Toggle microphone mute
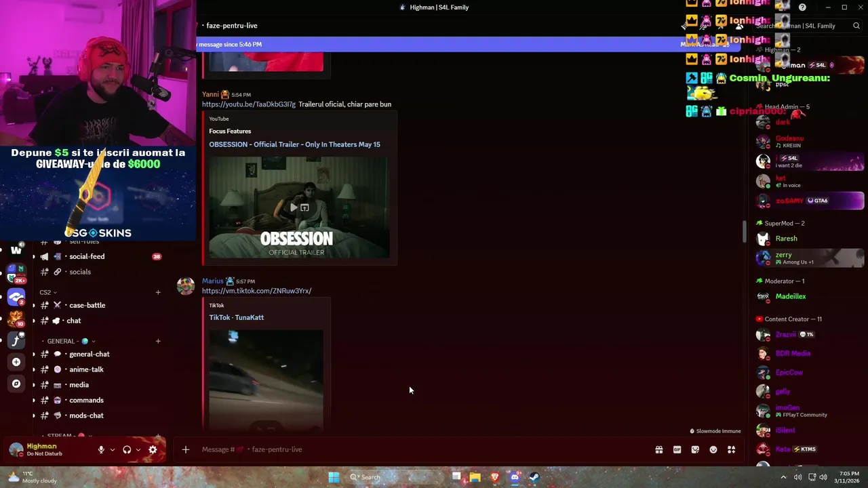 click(101, 449)
